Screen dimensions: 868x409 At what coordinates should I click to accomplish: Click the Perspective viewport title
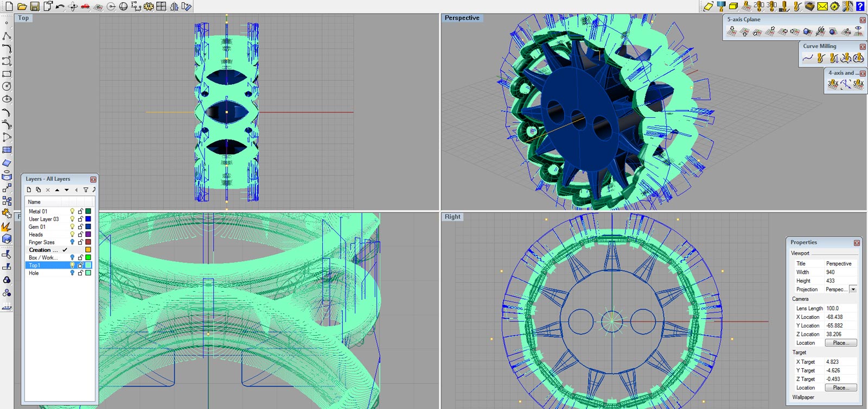click(x=462, y=18)
